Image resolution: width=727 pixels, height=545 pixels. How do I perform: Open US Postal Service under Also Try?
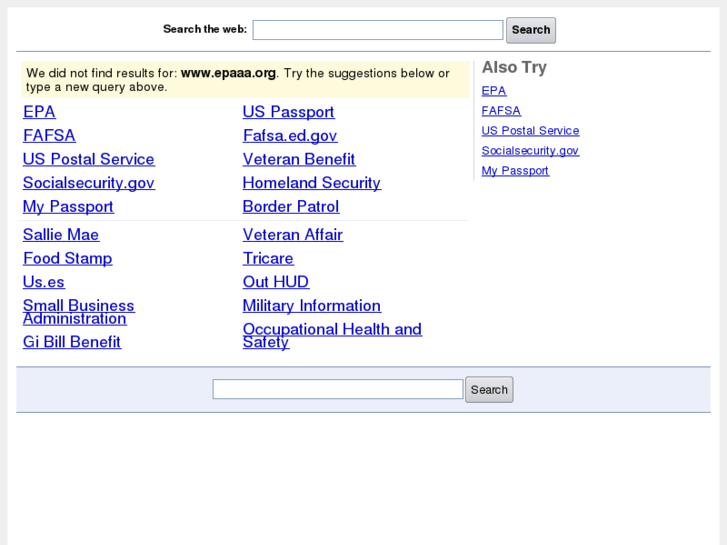pyautogui.click(x=530, y=131)
